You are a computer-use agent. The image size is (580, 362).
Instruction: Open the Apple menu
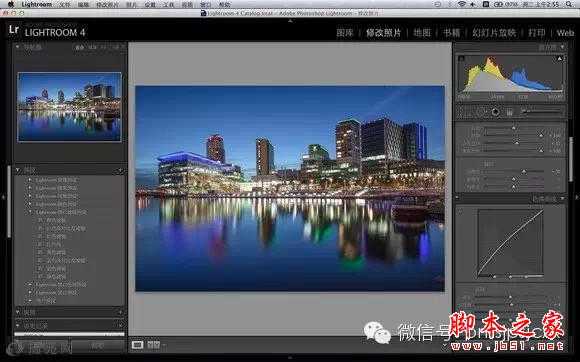11,4
